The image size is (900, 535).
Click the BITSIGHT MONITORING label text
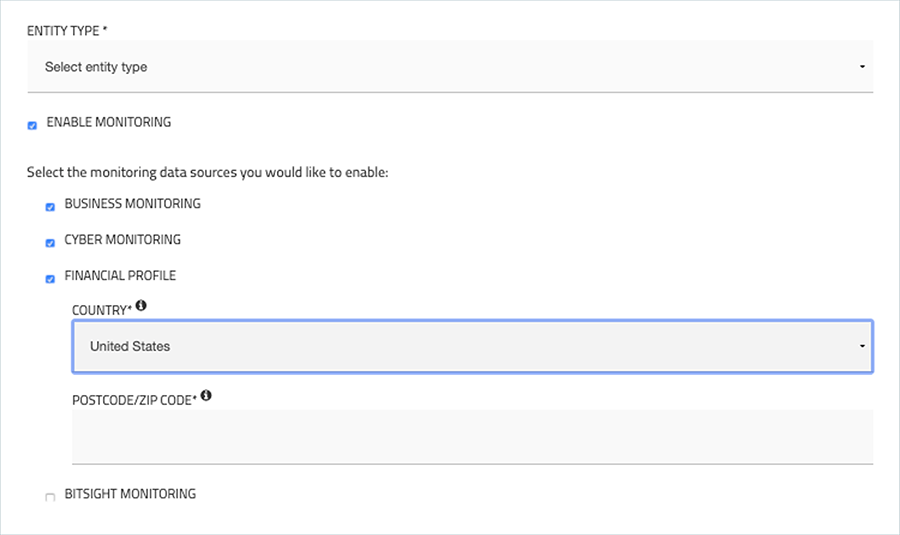click(130, 494)
